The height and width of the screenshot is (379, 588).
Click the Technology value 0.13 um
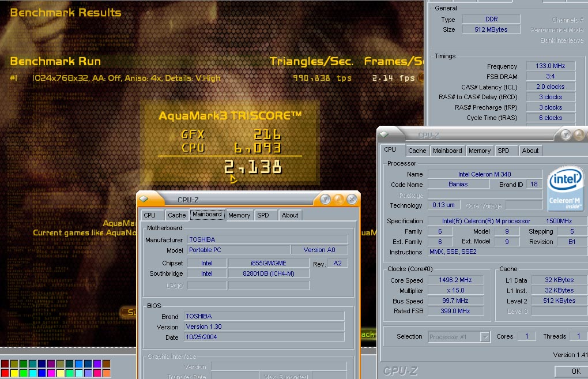tap(444, 205)
